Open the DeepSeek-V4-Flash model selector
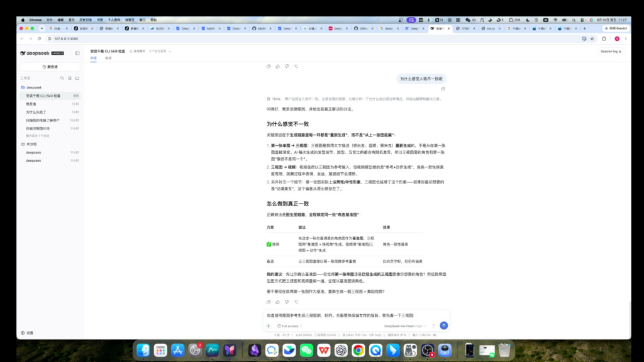644x362 pixels. (405, 326)
